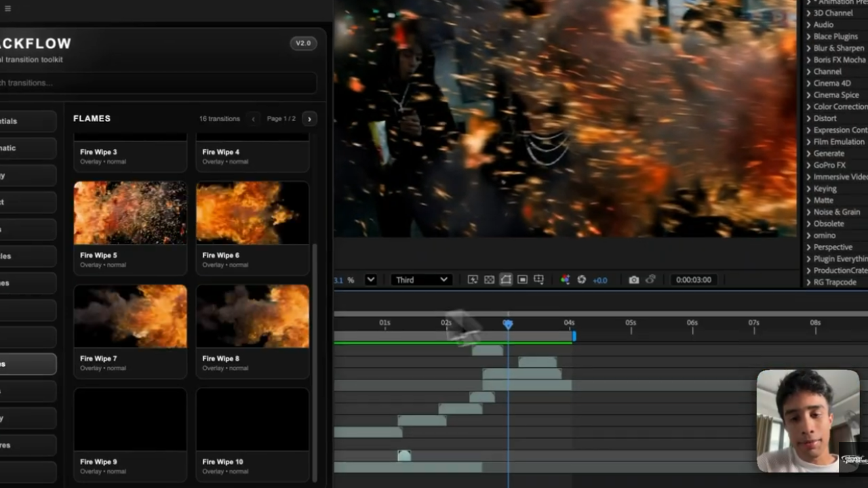Click the show snapshot icon
Viewport: 868px width, 488px height.
[650, 279]
